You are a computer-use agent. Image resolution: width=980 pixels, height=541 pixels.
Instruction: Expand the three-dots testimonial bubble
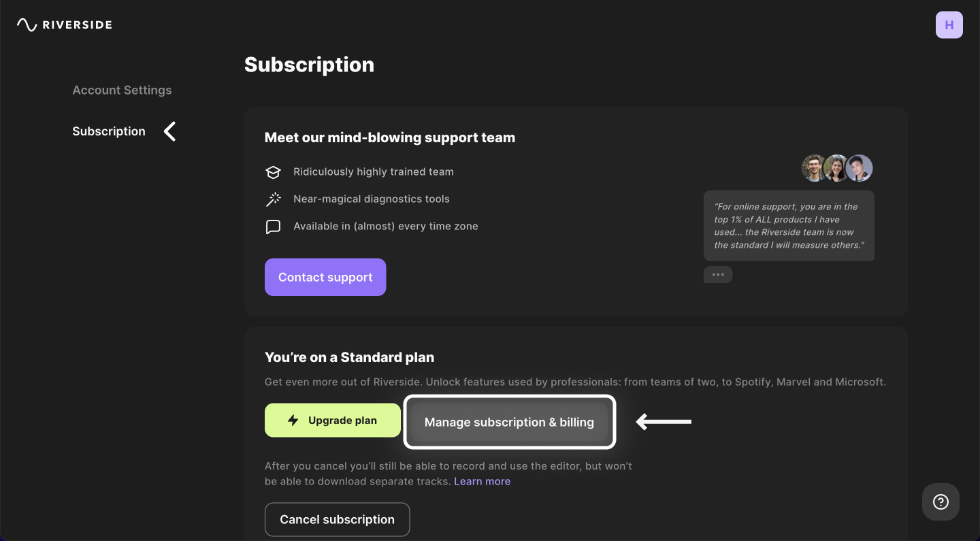[x=718, y=274]
